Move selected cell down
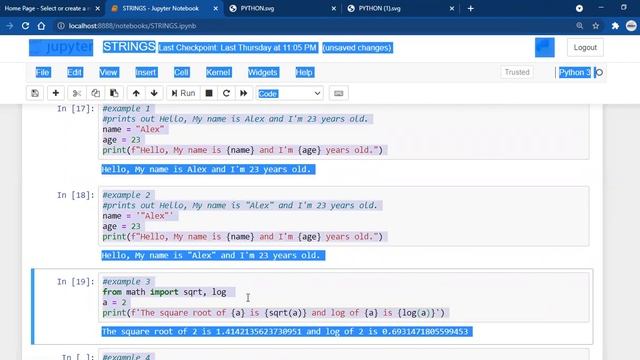Screen dimensions: 640x360 pos(154,93)
